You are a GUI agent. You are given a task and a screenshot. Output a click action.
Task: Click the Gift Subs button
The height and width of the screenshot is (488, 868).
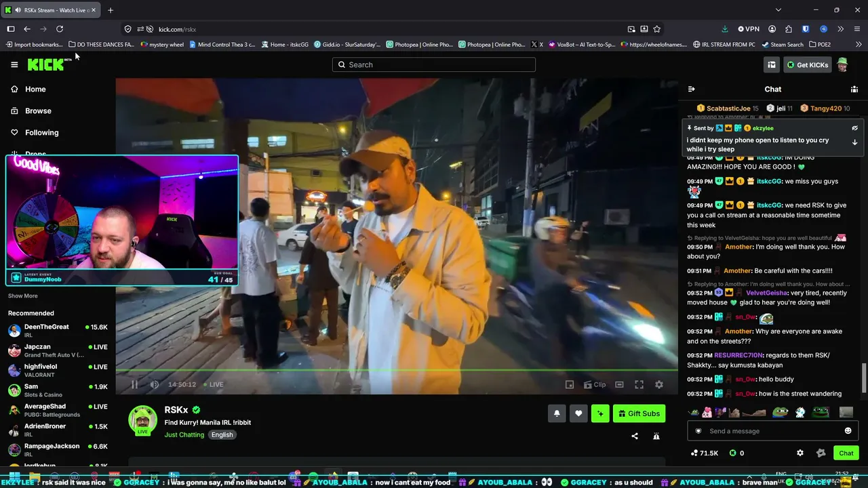(x=639, y=413)
